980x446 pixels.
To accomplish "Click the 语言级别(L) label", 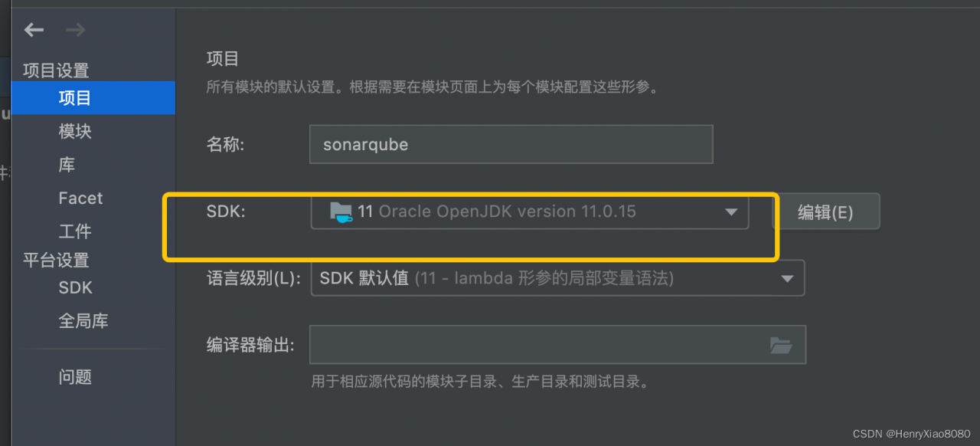I will click(254, 278).
